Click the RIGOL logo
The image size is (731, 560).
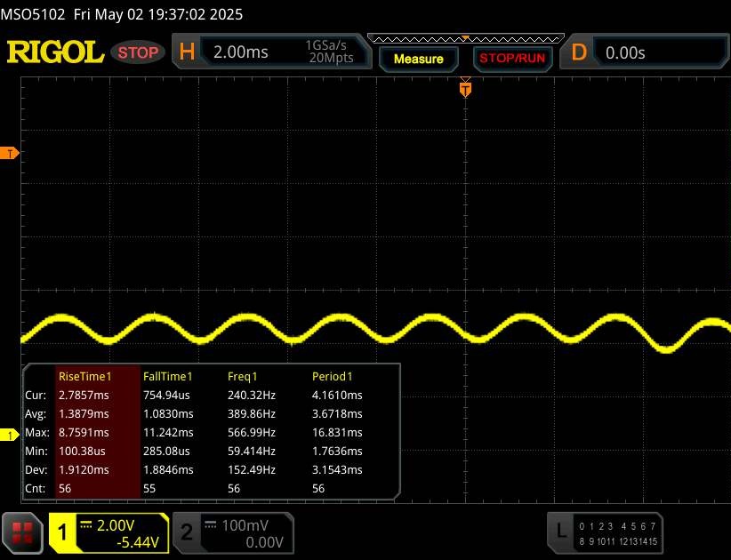pos(55,52)
